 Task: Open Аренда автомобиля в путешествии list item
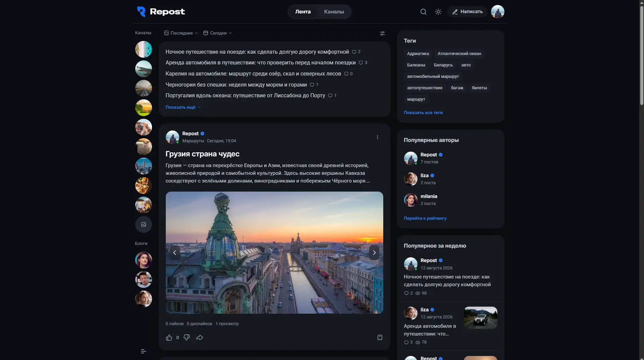pyautogui.click(x=260, y=63)
